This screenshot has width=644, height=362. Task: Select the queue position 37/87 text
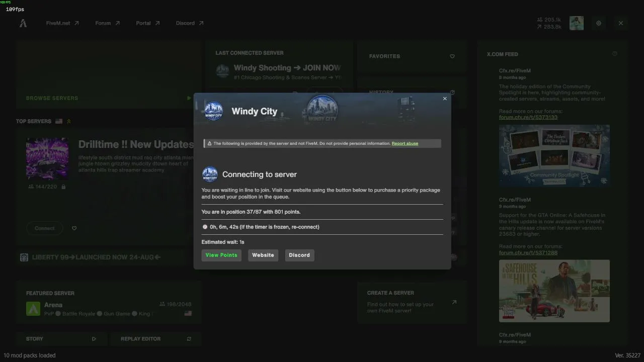[251, 212]
